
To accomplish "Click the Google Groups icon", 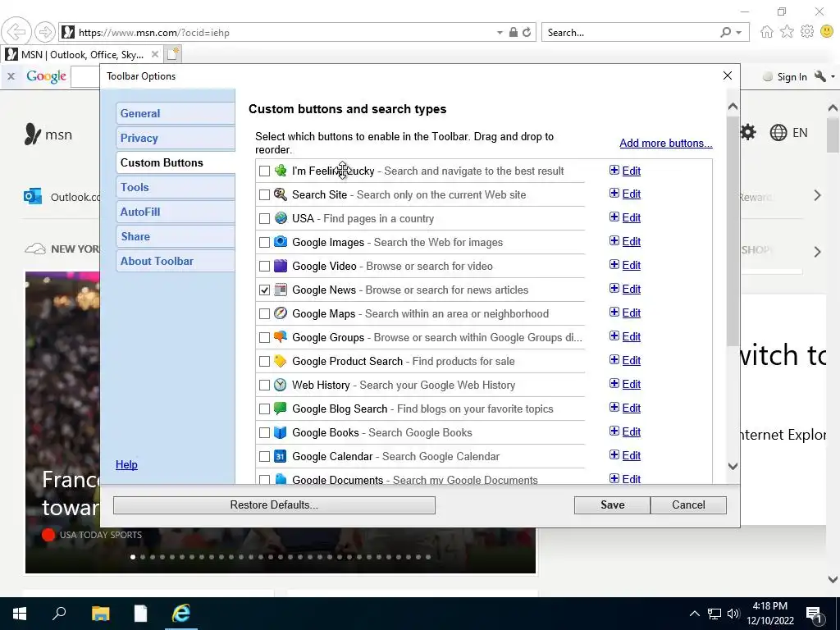I will [281, 337].
